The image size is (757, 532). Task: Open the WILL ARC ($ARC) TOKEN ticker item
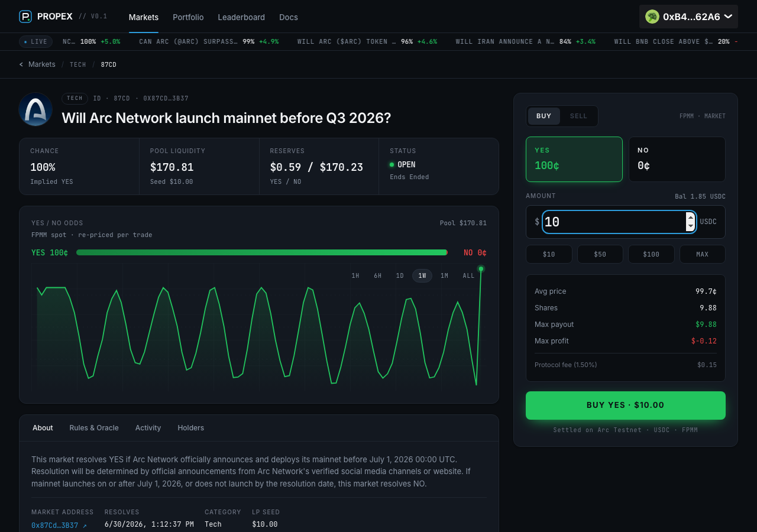coord(367,41)
